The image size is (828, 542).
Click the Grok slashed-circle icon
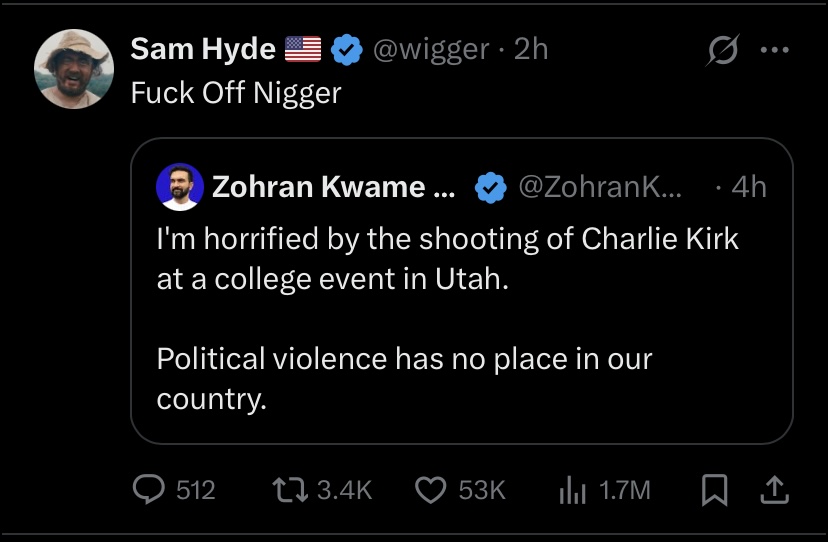[x=720, y=51]
